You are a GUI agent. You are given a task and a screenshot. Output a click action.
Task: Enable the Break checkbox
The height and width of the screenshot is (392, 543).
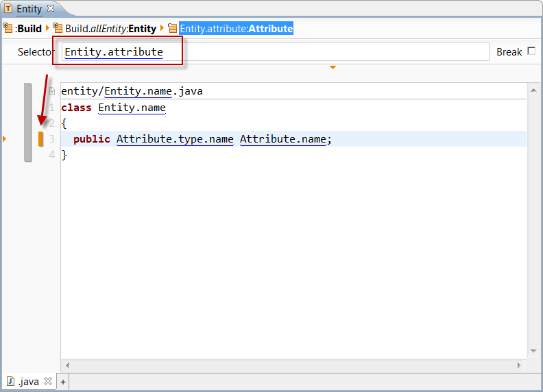(531, 51)
